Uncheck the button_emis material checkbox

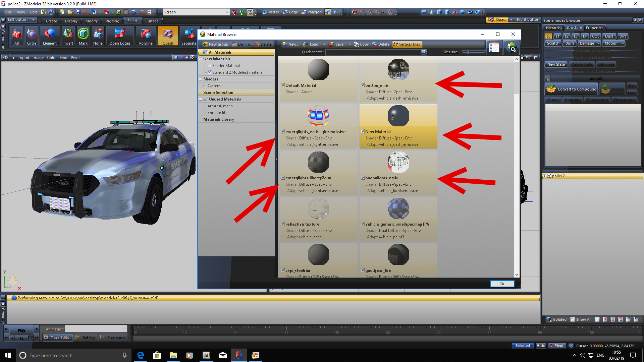tap(363, 85)
